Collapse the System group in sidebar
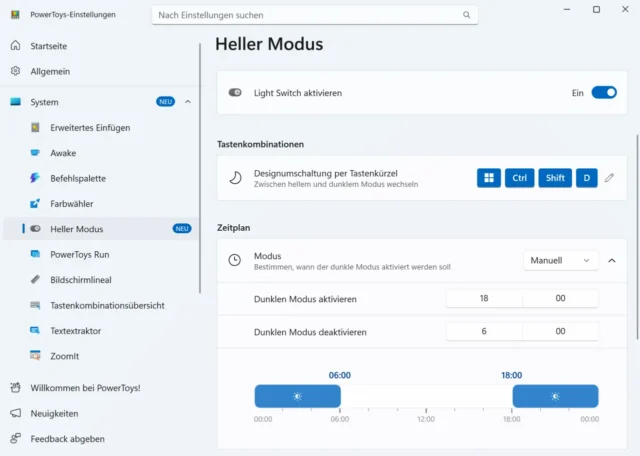 pyautogui.click(x=188, y=102)
